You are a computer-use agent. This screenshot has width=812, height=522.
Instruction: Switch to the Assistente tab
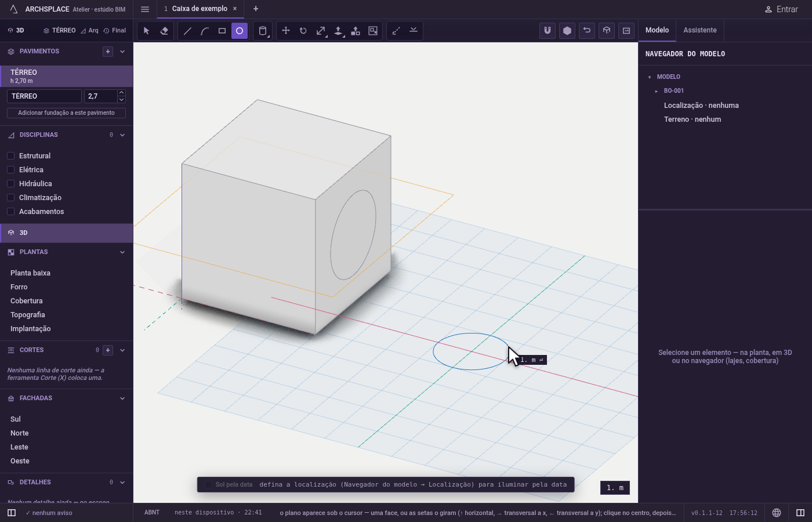[699, 30]
